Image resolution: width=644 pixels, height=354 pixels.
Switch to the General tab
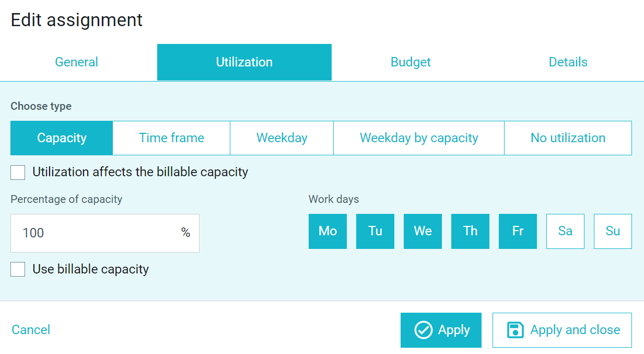click(x=77, y=62)
